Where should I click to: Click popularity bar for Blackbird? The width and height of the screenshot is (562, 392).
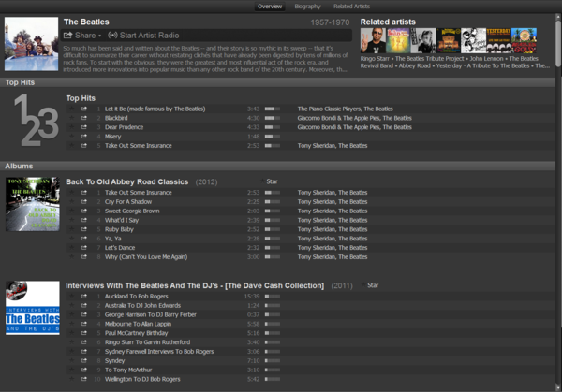coord(273,118)
